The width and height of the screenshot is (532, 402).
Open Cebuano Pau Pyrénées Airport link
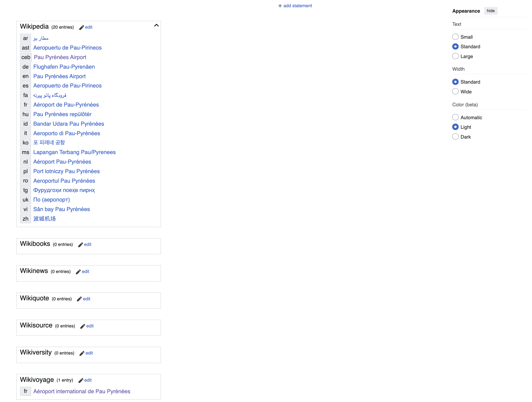tap(60, 57)
